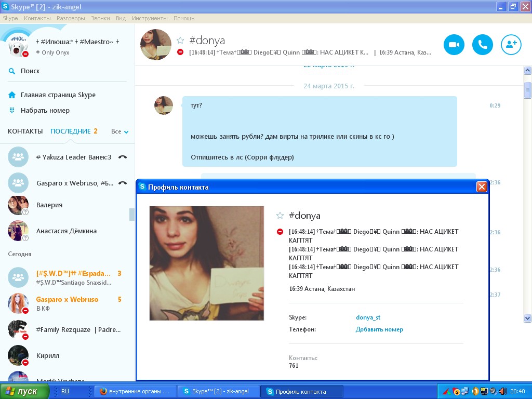Switch to the 'КОНТАКТЫ' tab
This screenshot has width=532, height=399.
(25, 131)
